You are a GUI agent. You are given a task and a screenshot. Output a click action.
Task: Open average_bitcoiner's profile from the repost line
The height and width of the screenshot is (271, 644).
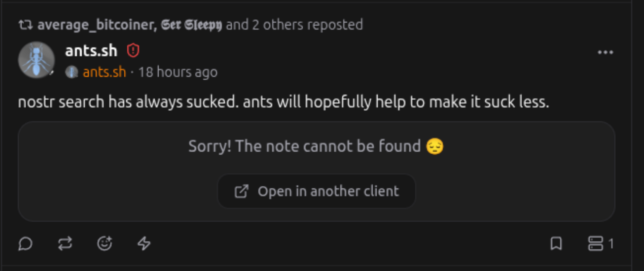97,25
